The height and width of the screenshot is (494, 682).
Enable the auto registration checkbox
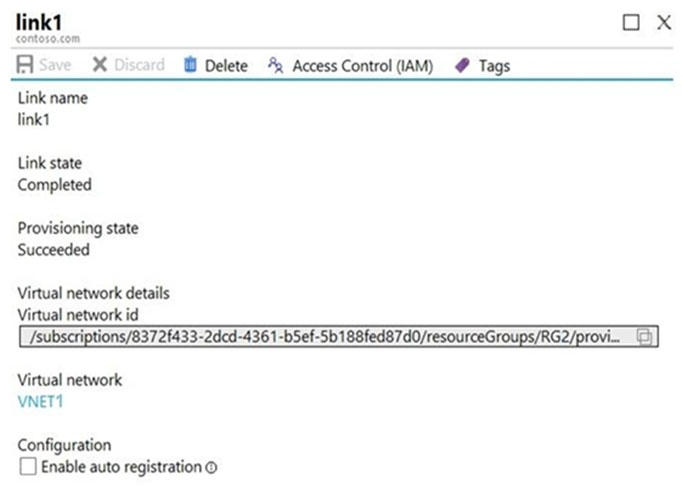[27, 466]
